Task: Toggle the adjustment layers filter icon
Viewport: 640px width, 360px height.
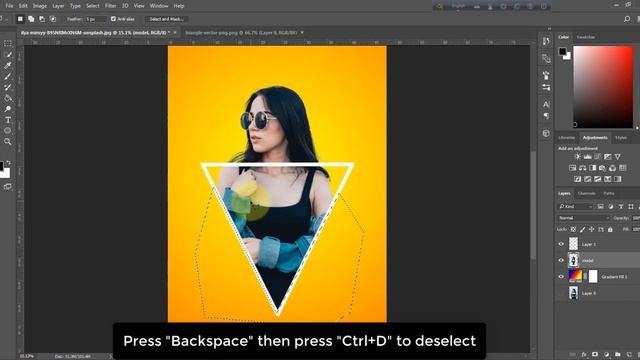Action: 611,207
